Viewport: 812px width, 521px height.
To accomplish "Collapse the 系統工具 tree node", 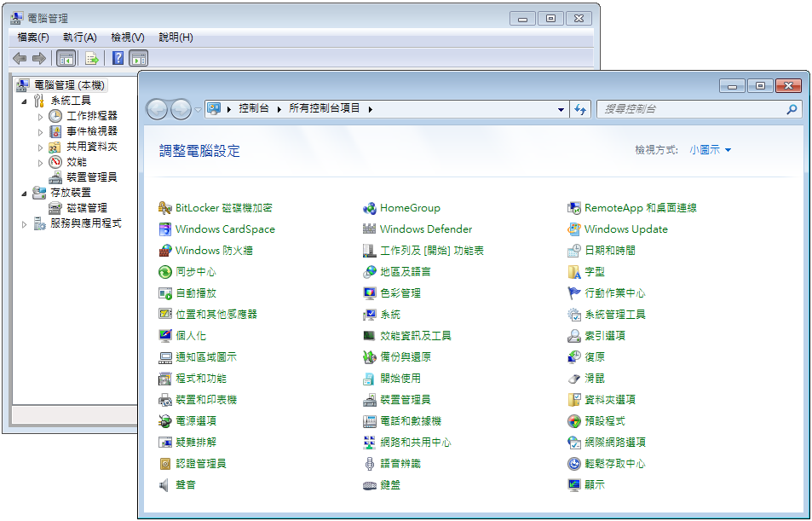I will [x=25, y=101].
